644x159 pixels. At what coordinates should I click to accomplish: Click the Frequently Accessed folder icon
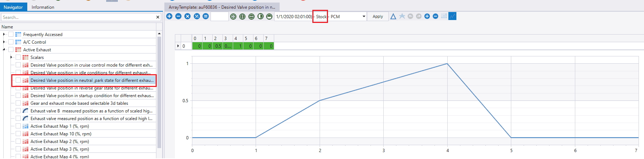pos(18,35)
